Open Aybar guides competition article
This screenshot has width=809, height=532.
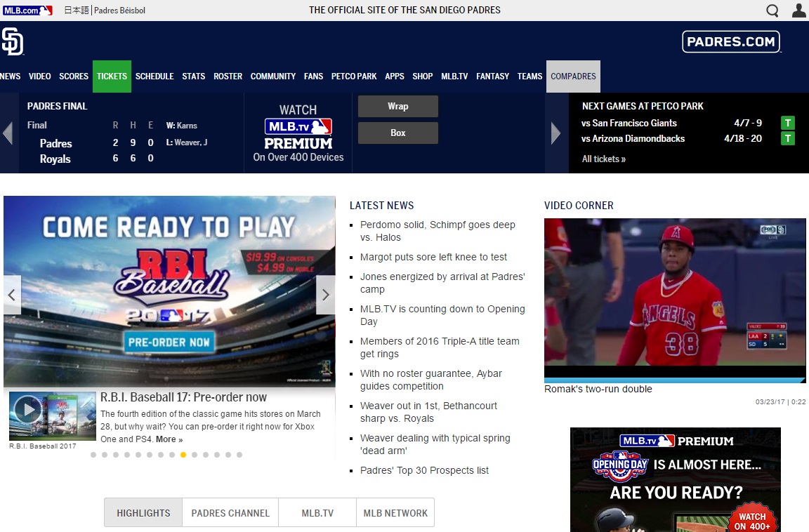click(x=430, y=380)
